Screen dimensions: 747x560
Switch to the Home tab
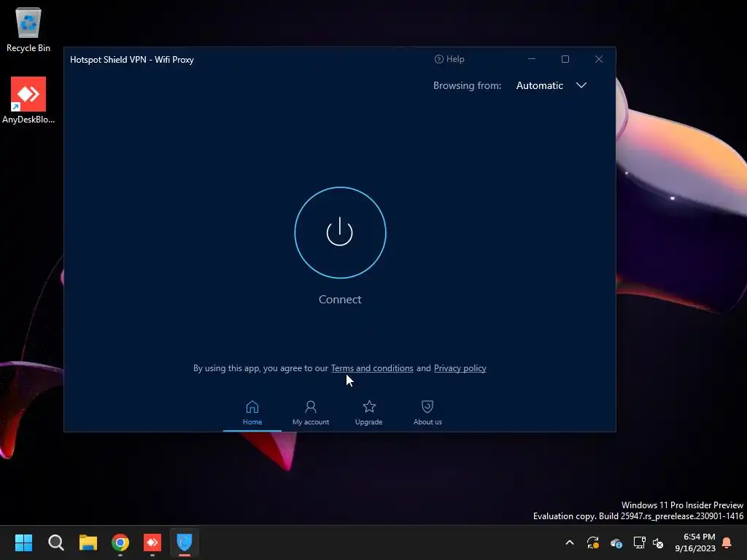pyautogui.click(x=252, y=413)
